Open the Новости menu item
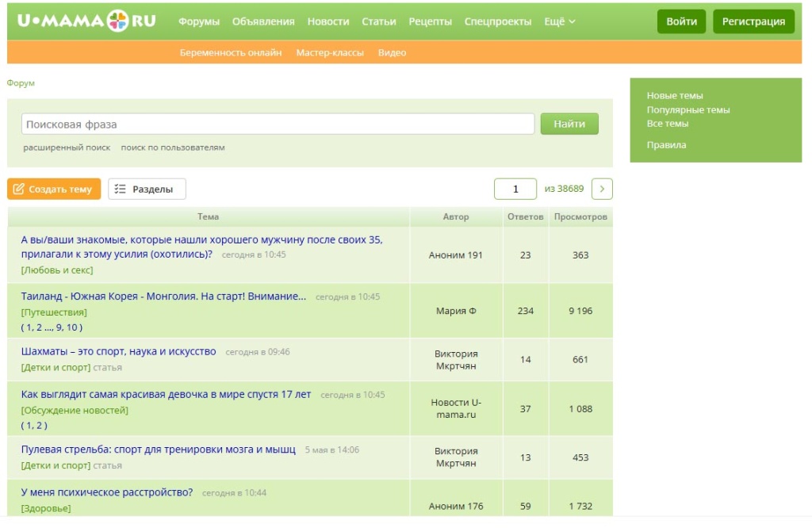The width and height of the screenshot is (812, 528). 327,21
